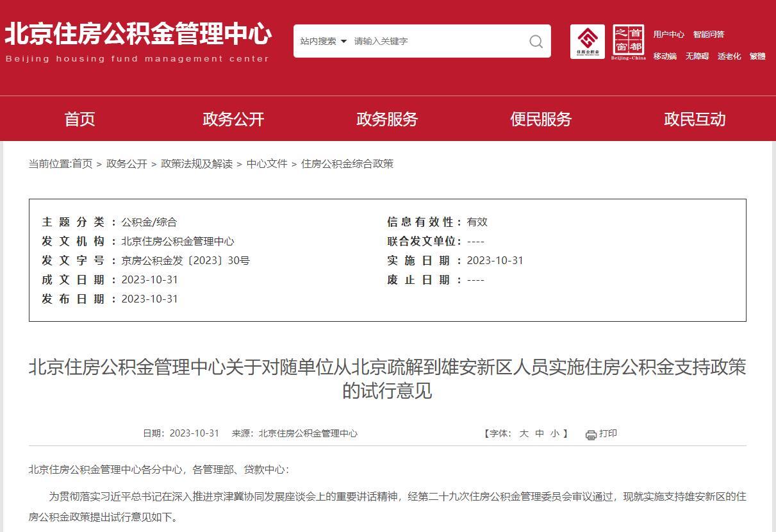Toggle 适老化 elderly-friendly mode
This screenshot has width=776, height=532.
coord(729,56)
